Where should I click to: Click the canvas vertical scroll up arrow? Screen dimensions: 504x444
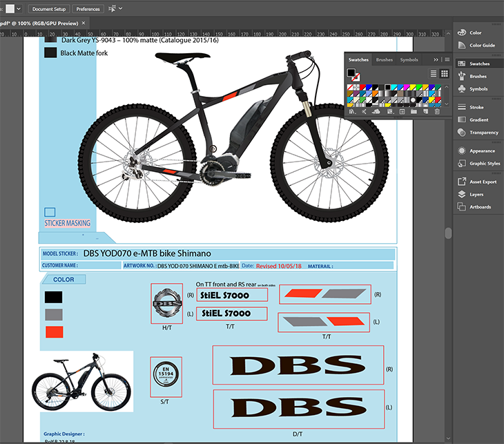[448, 33]
